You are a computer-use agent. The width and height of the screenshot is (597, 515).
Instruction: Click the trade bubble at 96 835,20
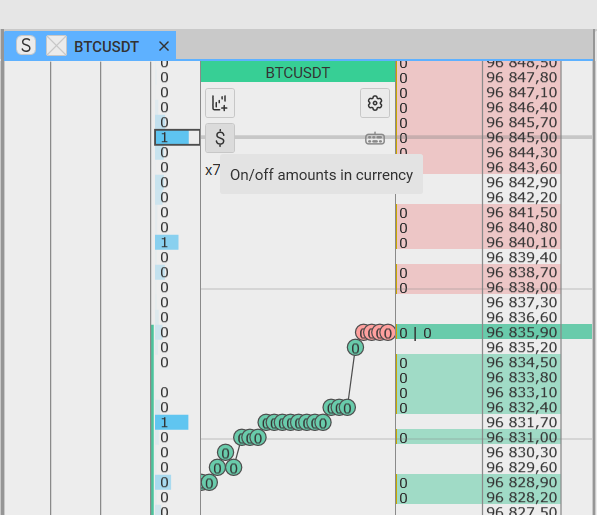click(x=355, y=348)
